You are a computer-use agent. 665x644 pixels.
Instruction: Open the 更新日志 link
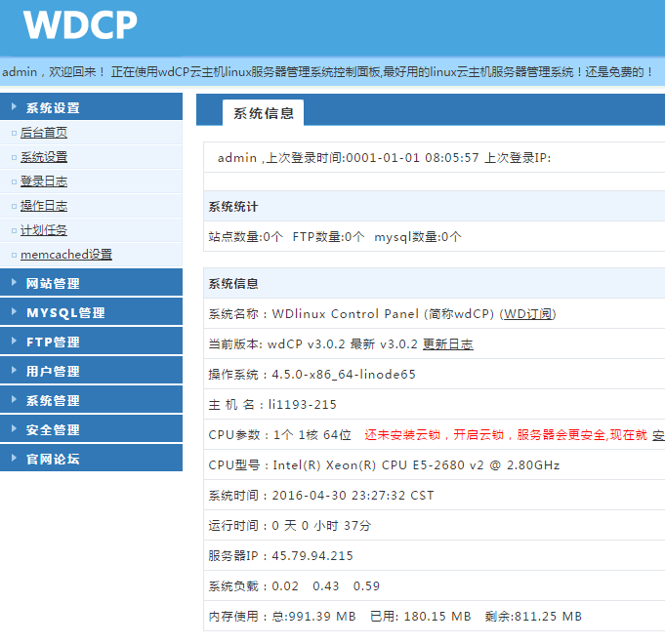pos(448,344)
